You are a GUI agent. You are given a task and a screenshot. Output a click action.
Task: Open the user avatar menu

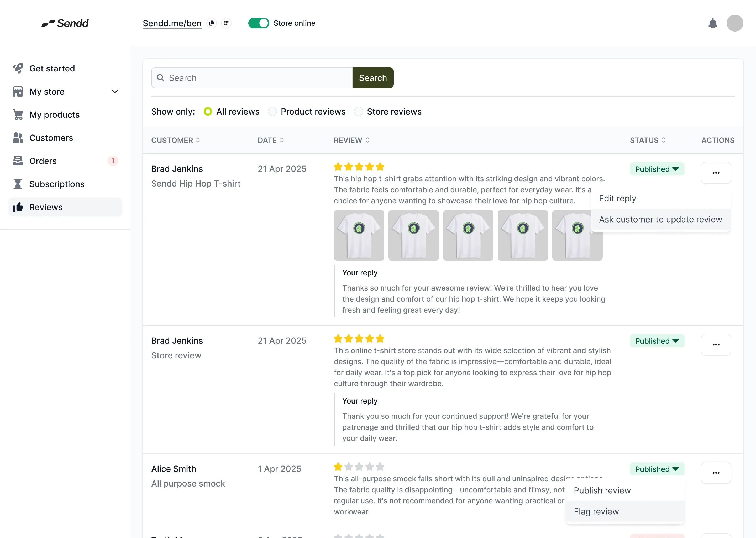pyautogui.click(x=734, y=23)
